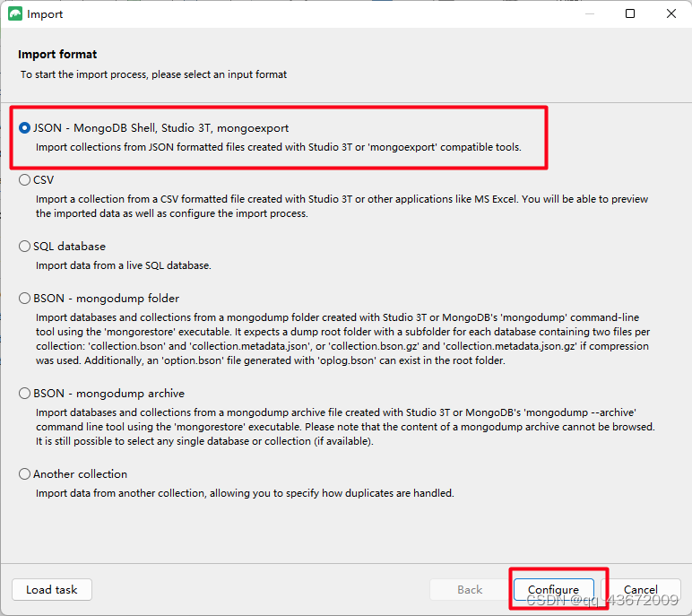Click the 'Import format' heading text
This screenshot has height=616, width=692.
click(x=57, y=55)
